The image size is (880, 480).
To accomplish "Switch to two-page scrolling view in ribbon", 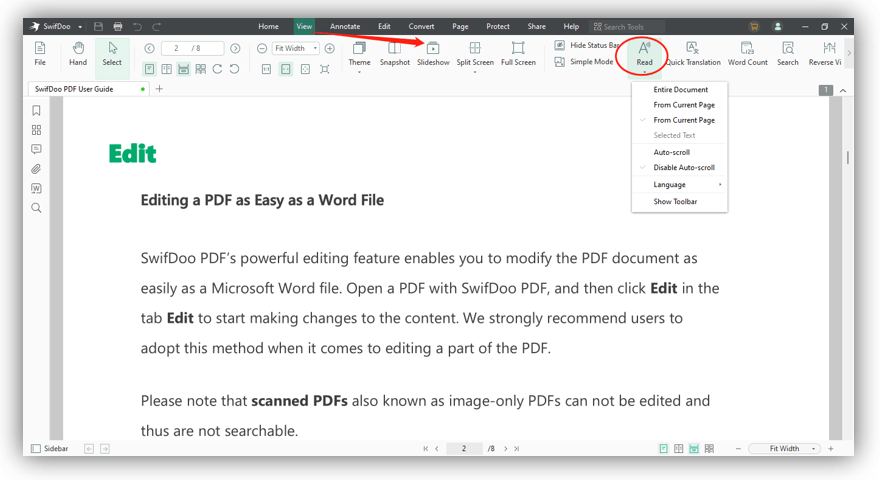I will point(200,69).
